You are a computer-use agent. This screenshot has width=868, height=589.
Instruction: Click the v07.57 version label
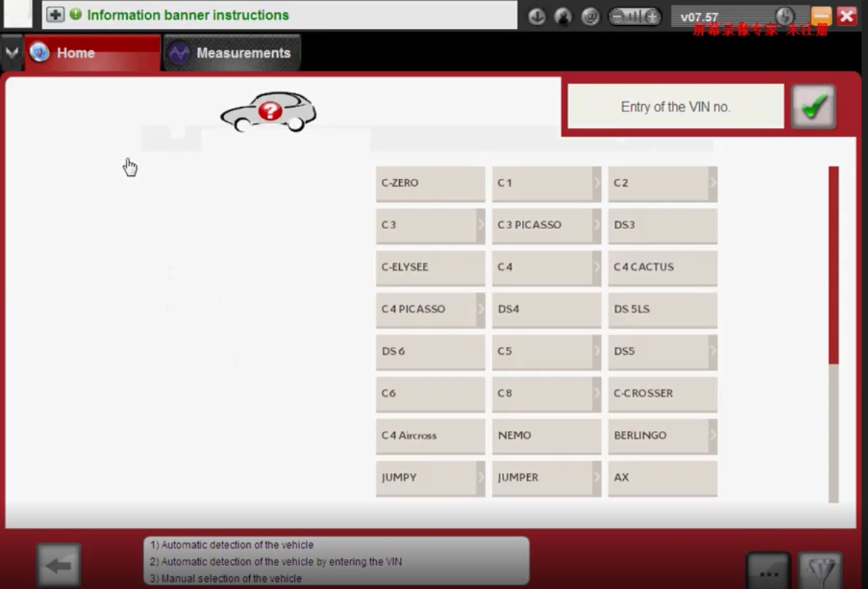click(699, 17)
